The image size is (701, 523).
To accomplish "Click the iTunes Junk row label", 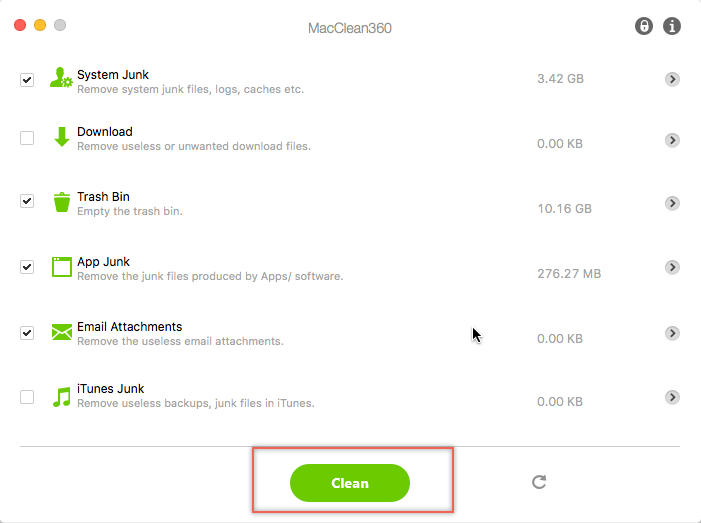I will click(x=110, y=389).
